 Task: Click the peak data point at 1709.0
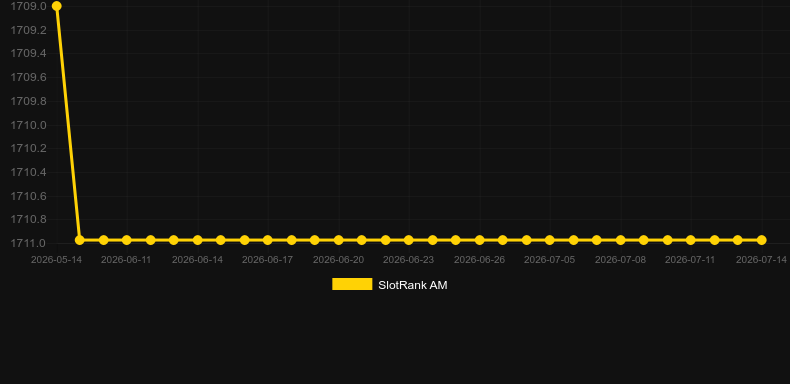point(56,6)
